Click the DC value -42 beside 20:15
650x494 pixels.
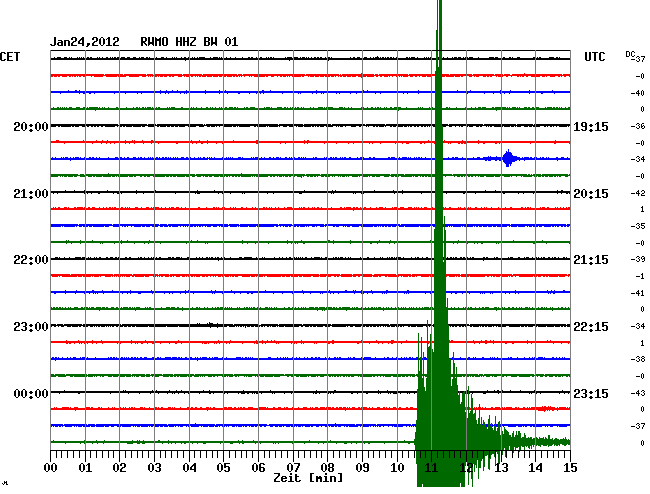pyautogui.click(x=638, y=193)
